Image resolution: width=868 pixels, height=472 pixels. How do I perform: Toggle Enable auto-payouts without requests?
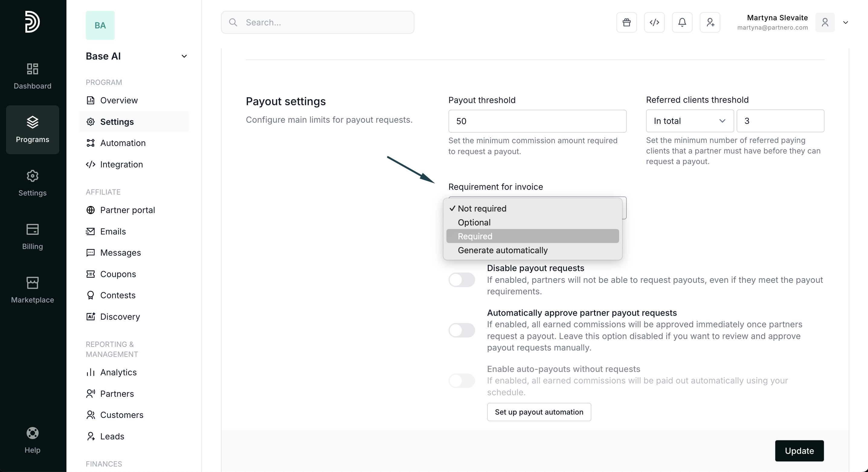pos(461,381)
